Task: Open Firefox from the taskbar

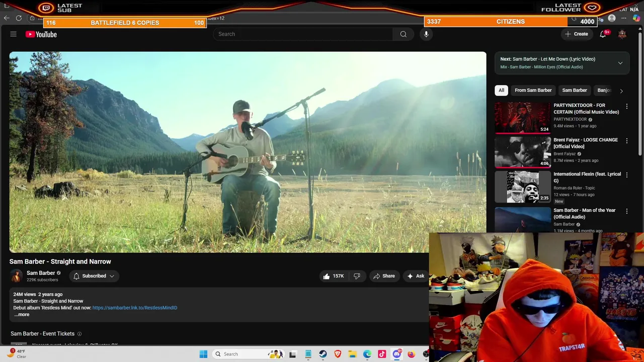Action: point(411,354)
